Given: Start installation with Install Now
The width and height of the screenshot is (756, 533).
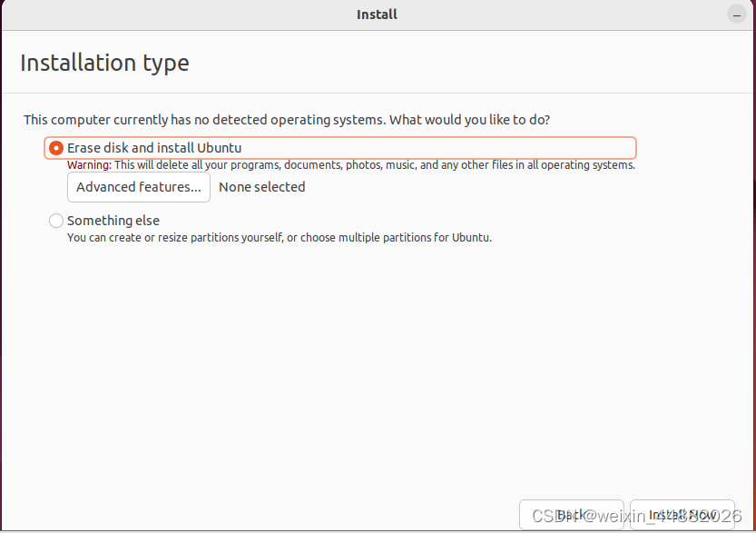Looking at the screenshot, I should click(x=682, y=515).
